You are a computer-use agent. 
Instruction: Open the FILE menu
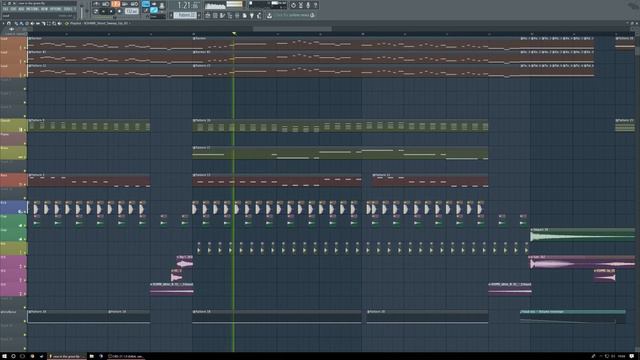tap(6, 9)
